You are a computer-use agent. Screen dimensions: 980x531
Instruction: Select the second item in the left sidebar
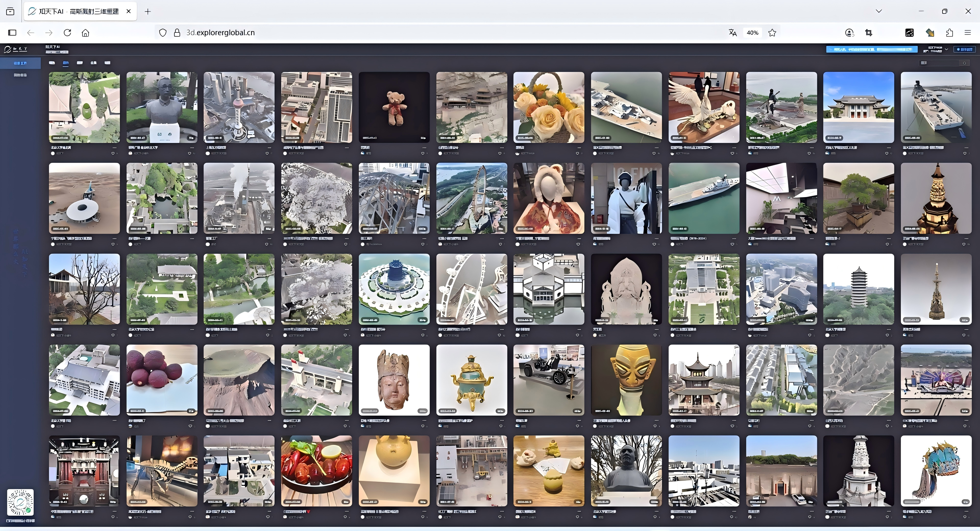20,75
